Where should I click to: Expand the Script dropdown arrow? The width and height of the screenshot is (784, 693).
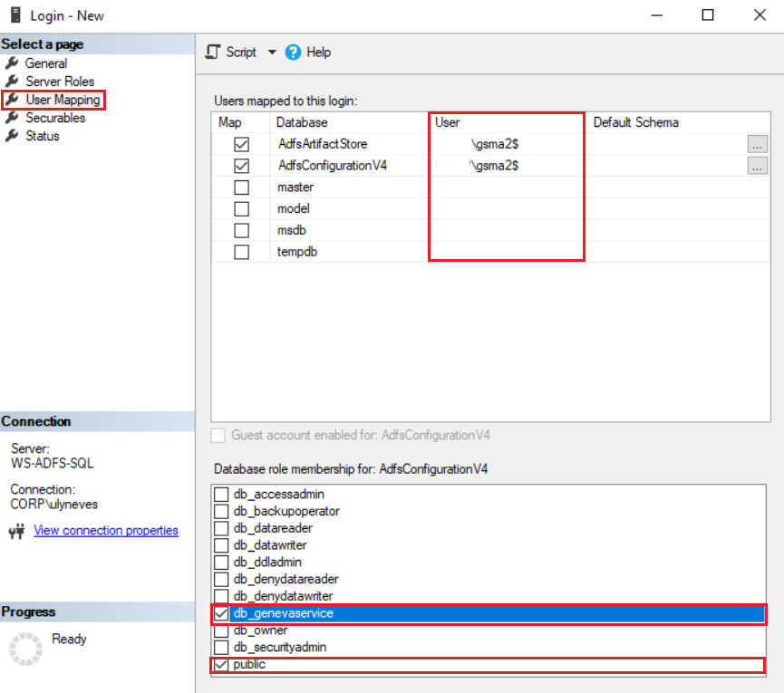272,52
